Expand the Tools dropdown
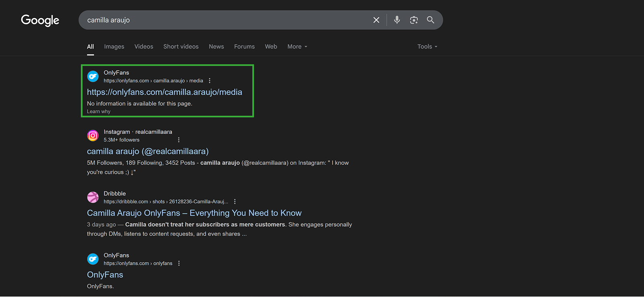This screenshot has height=297, width=644. point(427,47)
